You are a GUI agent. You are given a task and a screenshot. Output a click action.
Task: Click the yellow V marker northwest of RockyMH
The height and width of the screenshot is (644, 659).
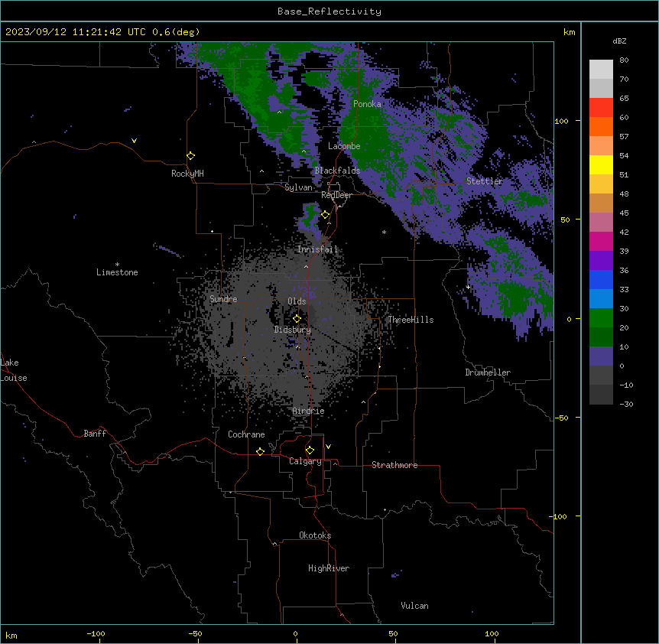coord(134,141)
